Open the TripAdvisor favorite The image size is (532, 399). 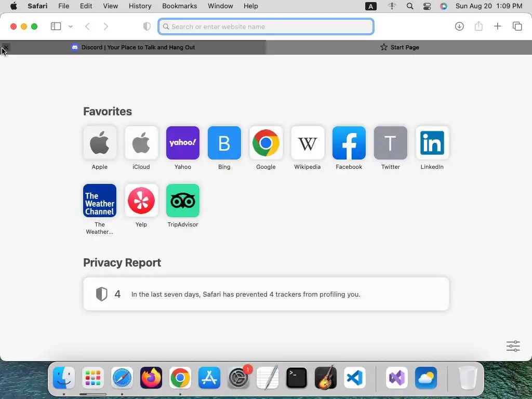[182, 201]
